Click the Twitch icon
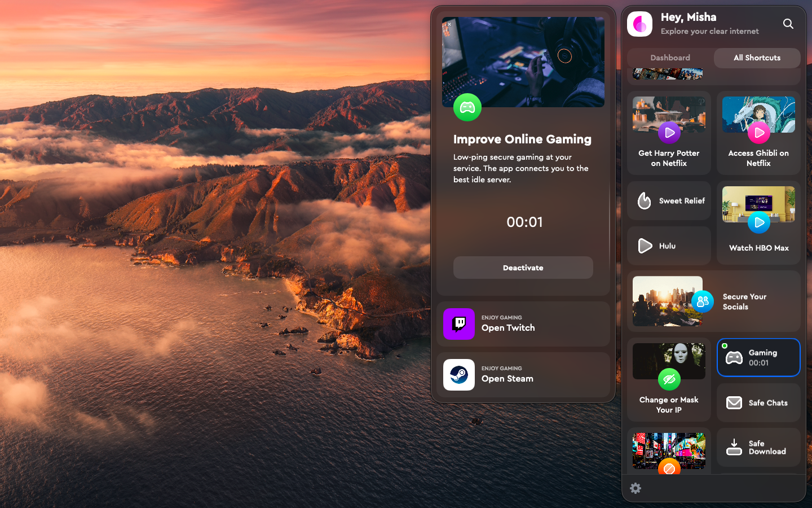812x508 pixels. click(458, 323)
